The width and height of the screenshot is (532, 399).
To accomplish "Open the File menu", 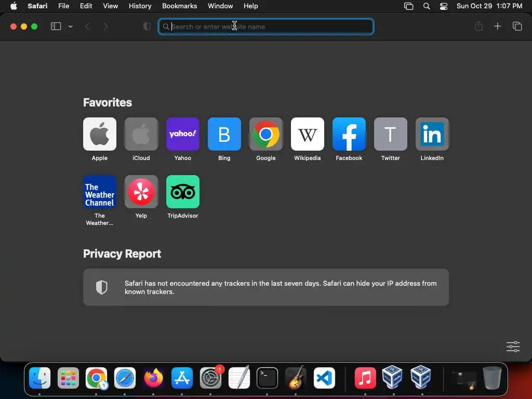I will [x=64, y=6].
